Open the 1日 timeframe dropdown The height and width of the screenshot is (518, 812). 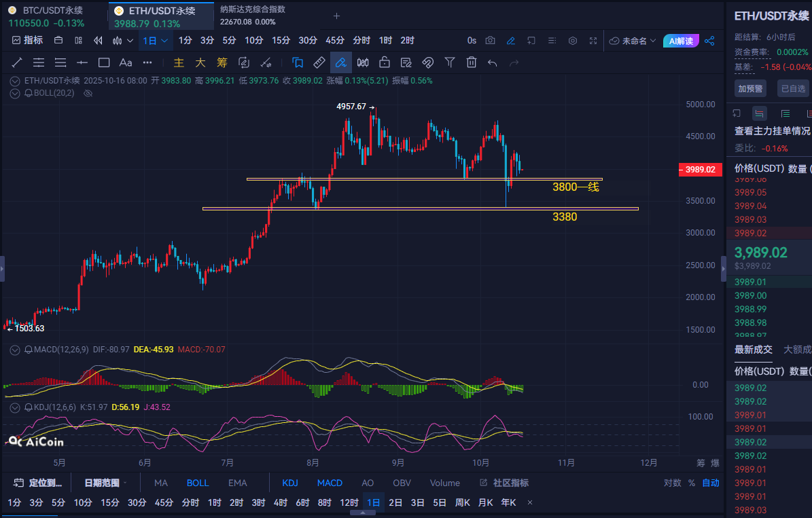154,41
